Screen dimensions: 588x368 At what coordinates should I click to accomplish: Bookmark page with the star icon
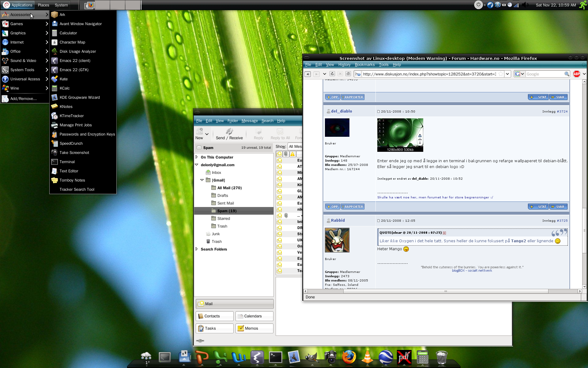pos(500,74)
